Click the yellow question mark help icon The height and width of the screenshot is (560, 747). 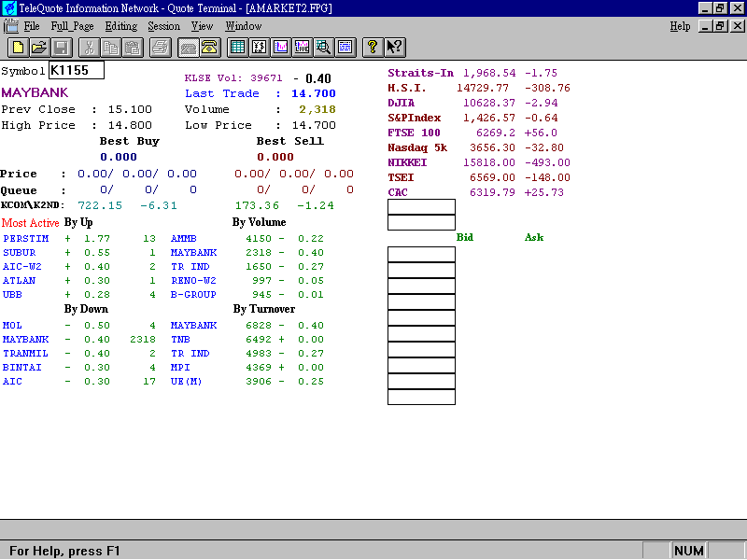click(x=373, y=48)
